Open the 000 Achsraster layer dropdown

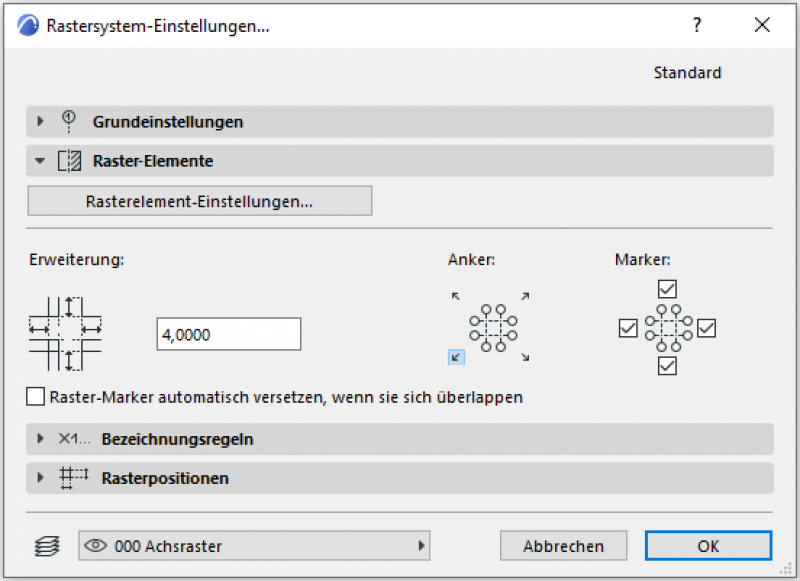click(x=254, y=546)
